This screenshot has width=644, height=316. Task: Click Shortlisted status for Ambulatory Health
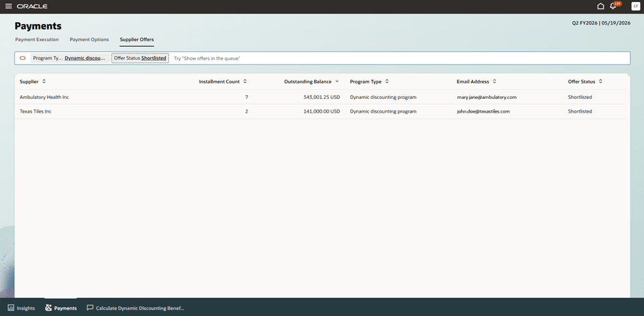580,97
